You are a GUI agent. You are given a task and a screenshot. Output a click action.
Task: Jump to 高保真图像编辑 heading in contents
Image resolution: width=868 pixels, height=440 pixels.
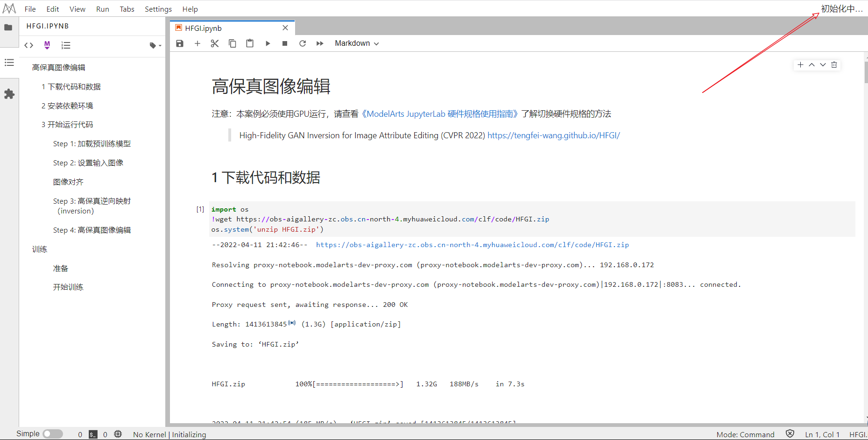click(59, 68)
